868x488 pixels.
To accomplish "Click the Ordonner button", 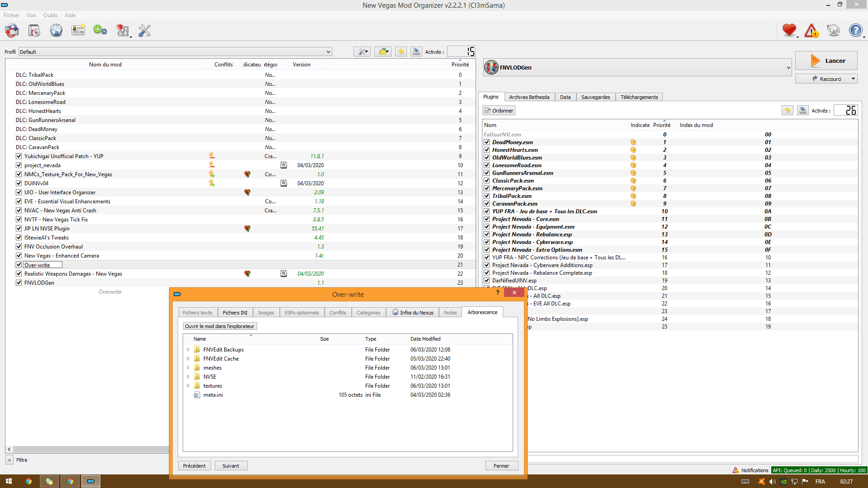I will 499,110.
